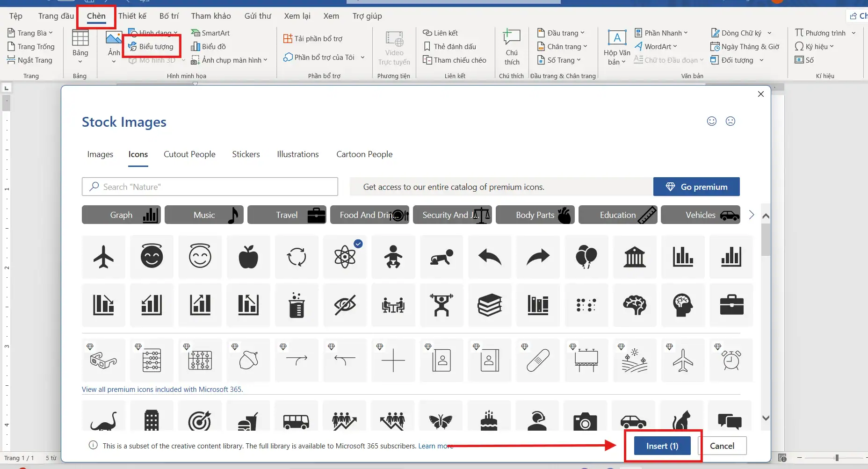Image resolution: width=868 pixels, height=469 pixels.
Task: Open the Thiết kế ribbon tab
Action: click(132, 16)
